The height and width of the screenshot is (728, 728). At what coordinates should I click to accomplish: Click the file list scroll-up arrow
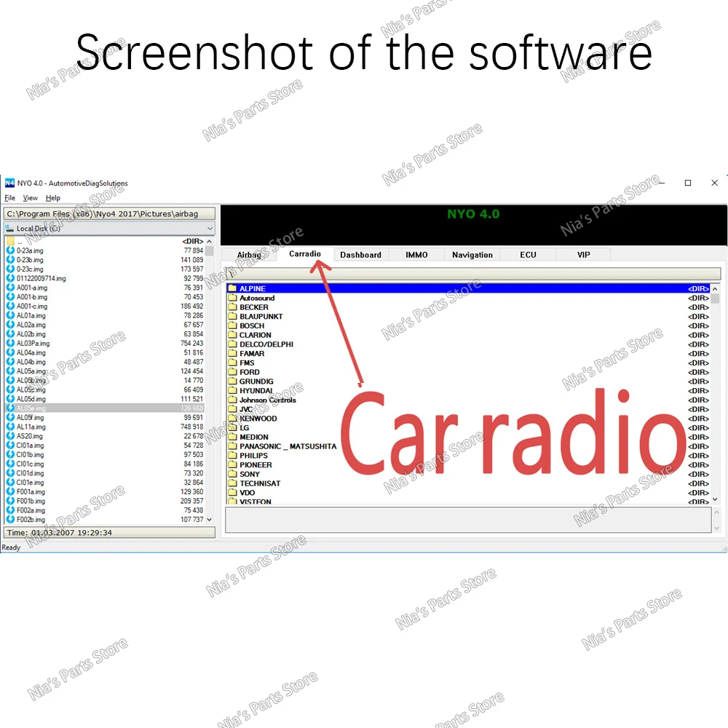pos(210,242)
